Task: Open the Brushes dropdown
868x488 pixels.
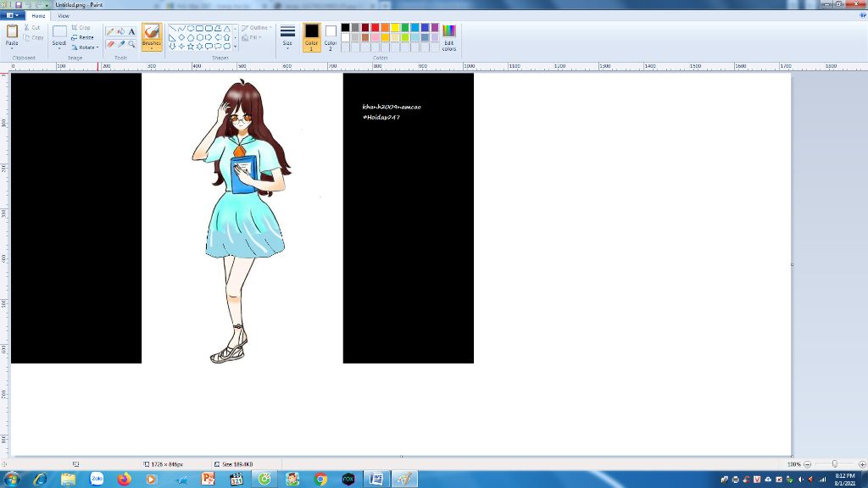Action: 152,47
